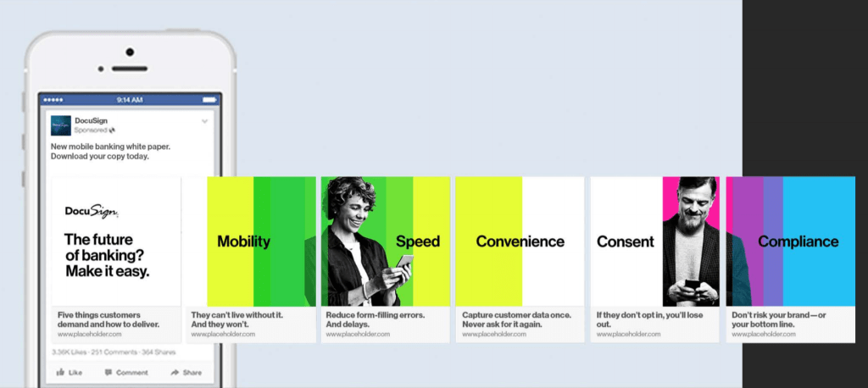The image size is (868, 388).
Task: Click the DocuSign logo in first card
Action: [x=92, y=211]
